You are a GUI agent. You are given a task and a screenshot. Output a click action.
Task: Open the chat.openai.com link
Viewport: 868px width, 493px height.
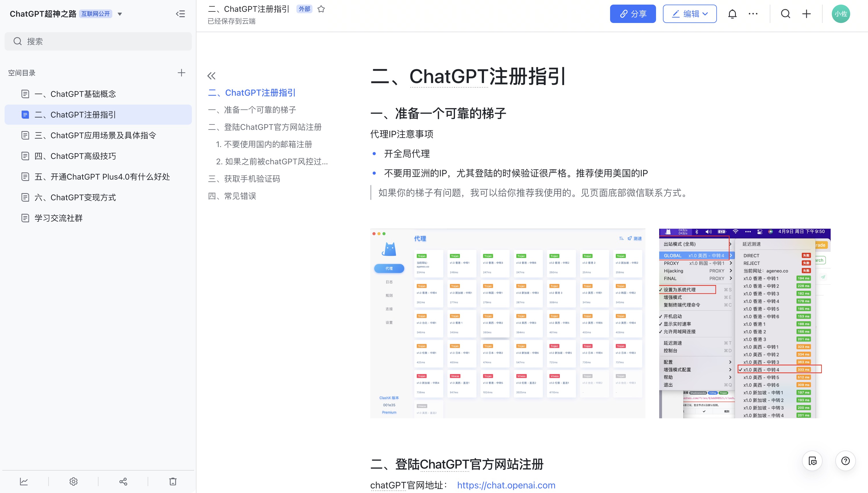(506, 485)
